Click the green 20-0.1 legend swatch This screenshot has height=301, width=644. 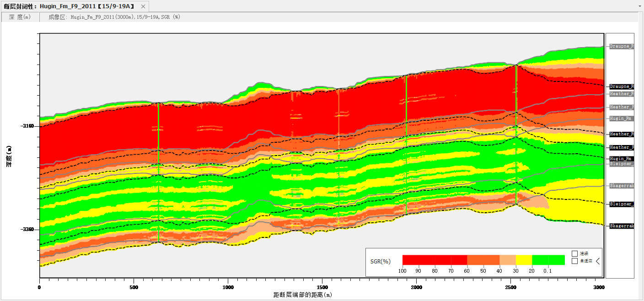(548, 260)
